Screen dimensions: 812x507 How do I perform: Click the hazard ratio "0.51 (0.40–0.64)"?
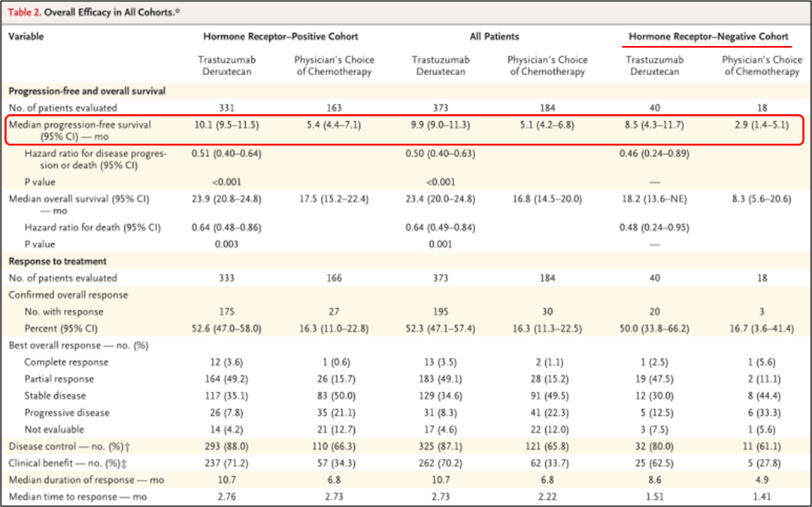[226, 153]
